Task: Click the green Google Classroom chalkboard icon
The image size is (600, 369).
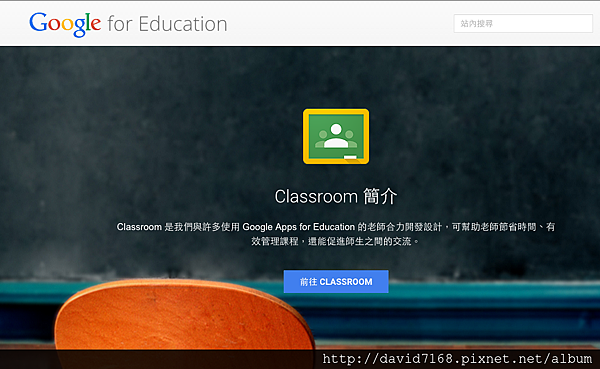Action: click(x=336, y=136)
